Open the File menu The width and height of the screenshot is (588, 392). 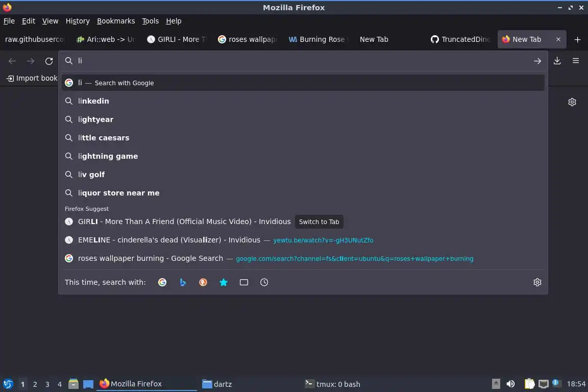tap(9, 21)
